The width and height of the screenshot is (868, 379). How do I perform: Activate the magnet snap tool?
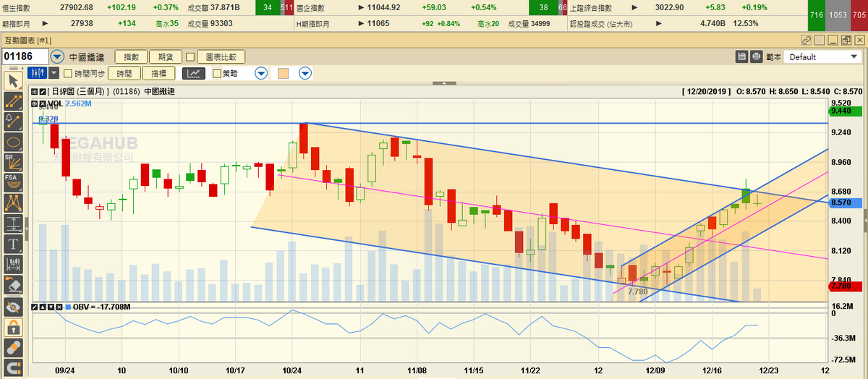click(x=12, y=367)
